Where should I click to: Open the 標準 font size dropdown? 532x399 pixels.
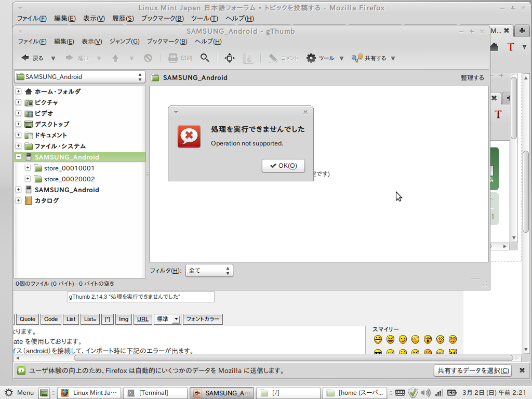(167, 319)
